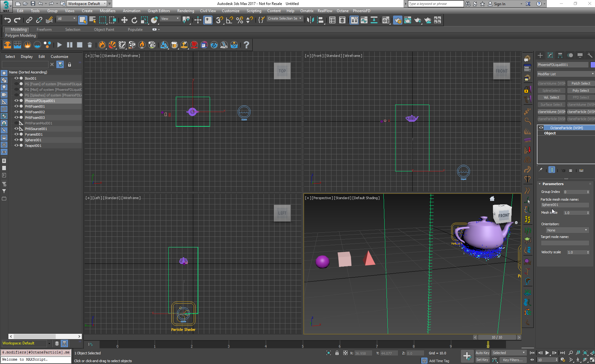Toggle selection lock padlock in status bar
The width and height of the screenshot is (595, 364).
[x=337, y=353]
